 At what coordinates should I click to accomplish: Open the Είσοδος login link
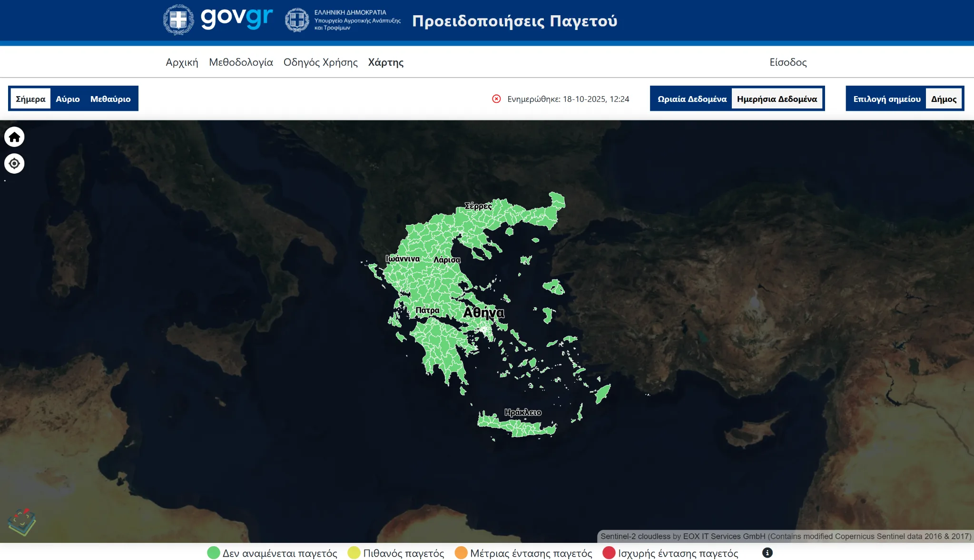(x=789, y=62)
